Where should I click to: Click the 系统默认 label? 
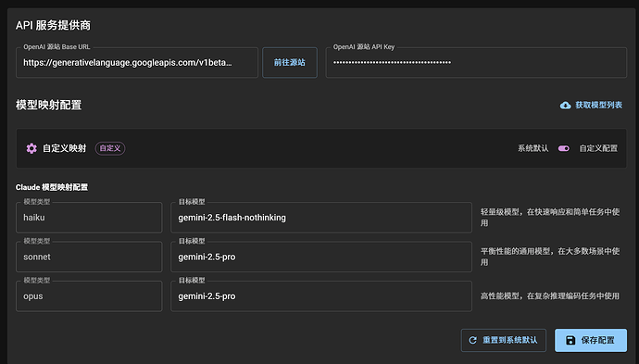[x=533, y=148]
